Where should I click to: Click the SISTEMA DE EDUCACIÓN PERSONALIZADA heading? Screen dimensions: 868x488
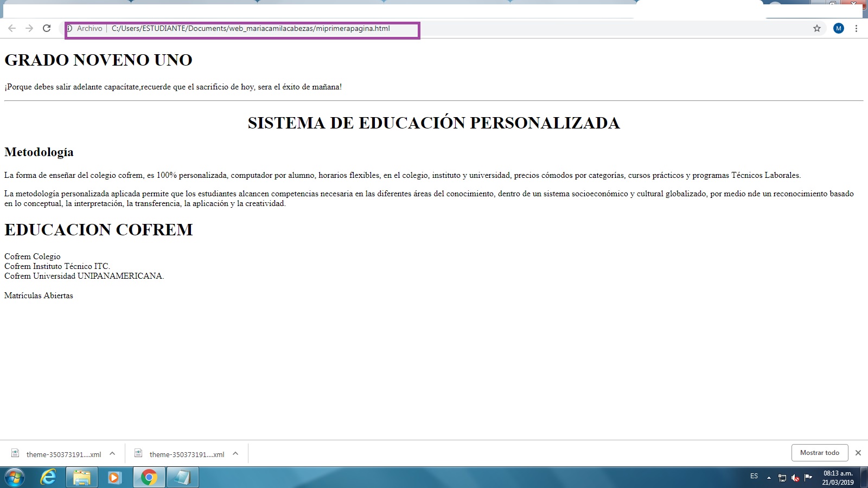tap(434, 123)
